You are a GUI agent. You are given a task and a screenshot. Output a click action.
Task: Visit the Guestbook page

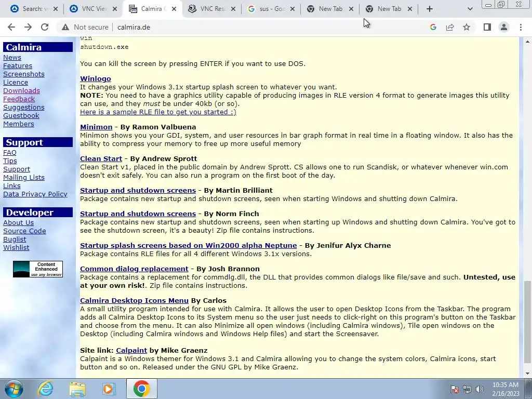(x=21, y=116)
